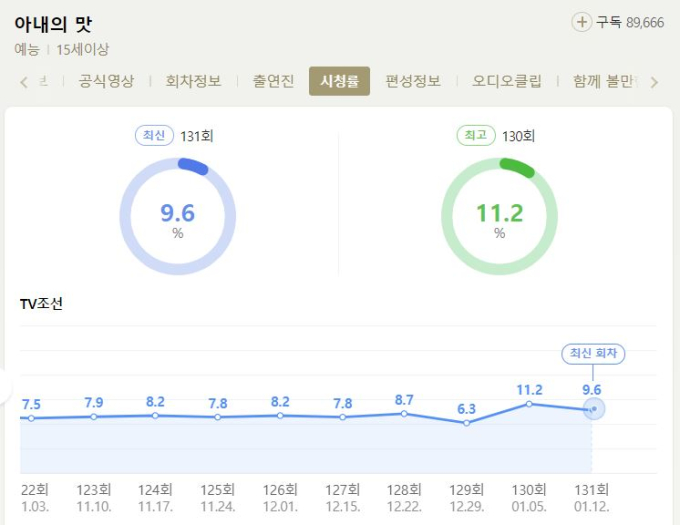Screen dimensions: 680x525
Task: Click the 131회 01.12. axis label
Action: coord(592,498)
